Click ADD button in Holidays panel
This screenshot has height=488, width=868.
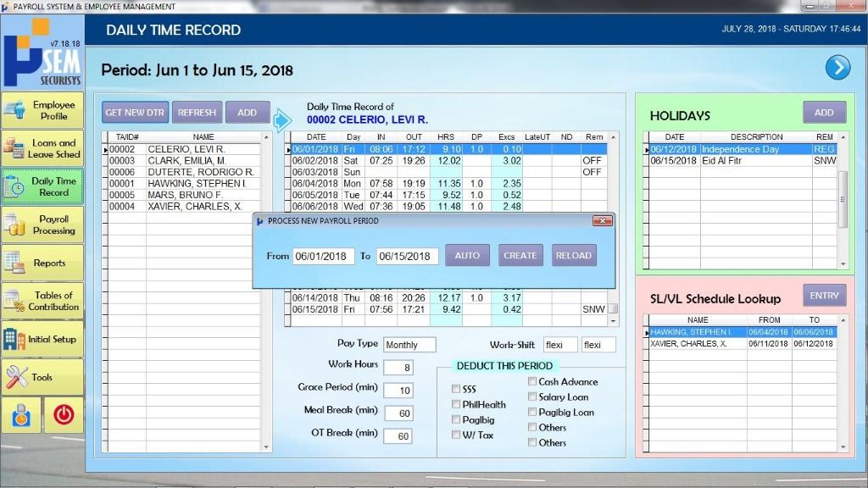coord(824,113)
